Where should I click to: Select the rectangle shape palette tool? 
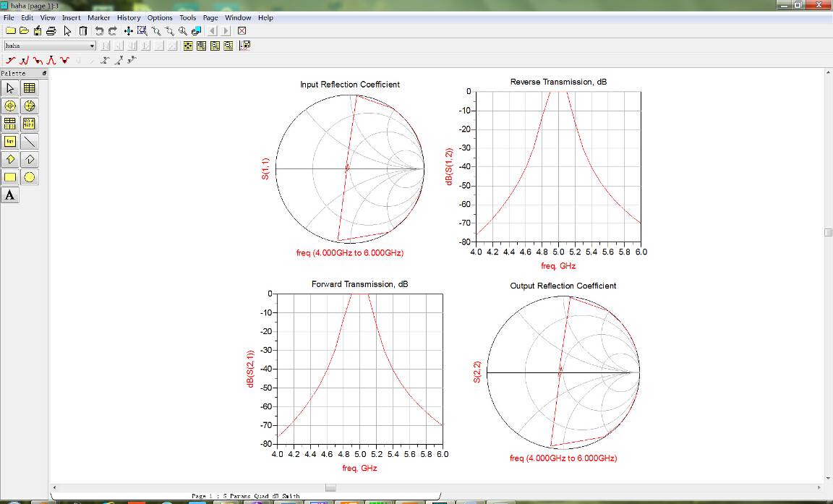pos(9,177)
